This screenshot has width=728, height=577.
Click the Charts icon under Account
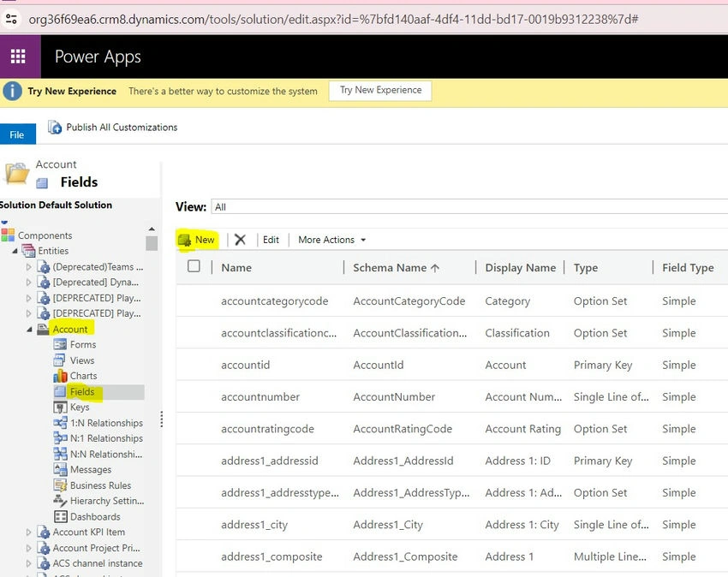coord(60,376)
